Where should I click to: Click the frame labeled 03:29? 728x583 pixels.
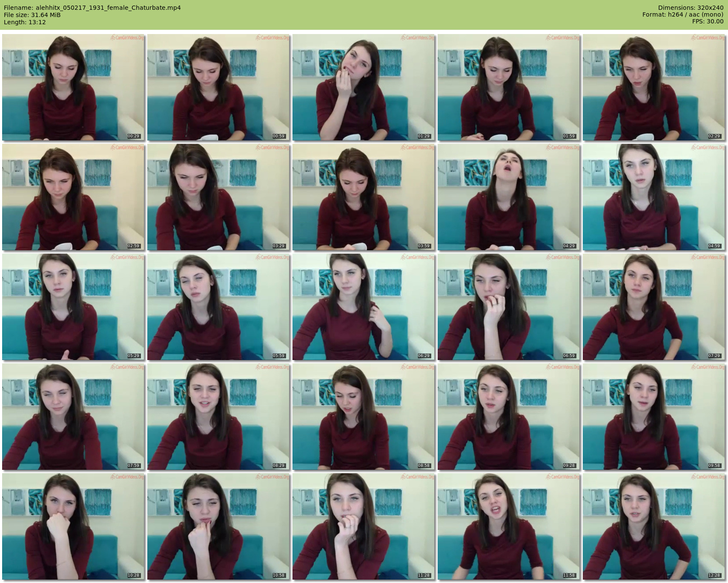click(x=218, y=197)
